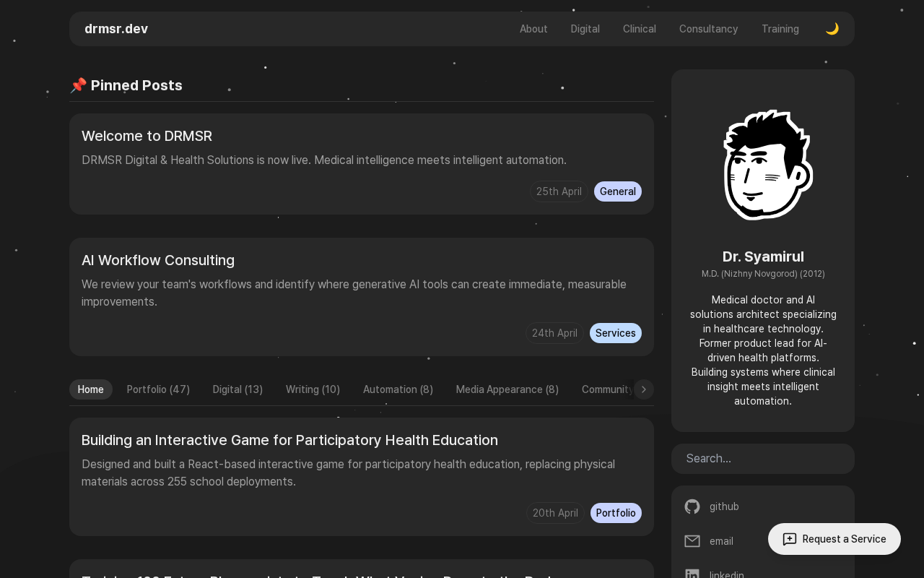Click Dr. Syamirul avatar illustration

click(767, 165)
